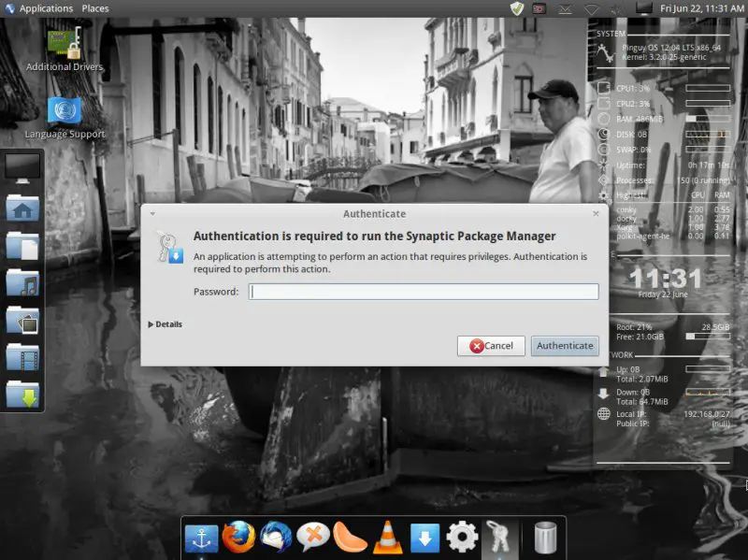This screenshot has height=560, width=748.
Task: Click the Authenticate button
Action: pos(565,346)
